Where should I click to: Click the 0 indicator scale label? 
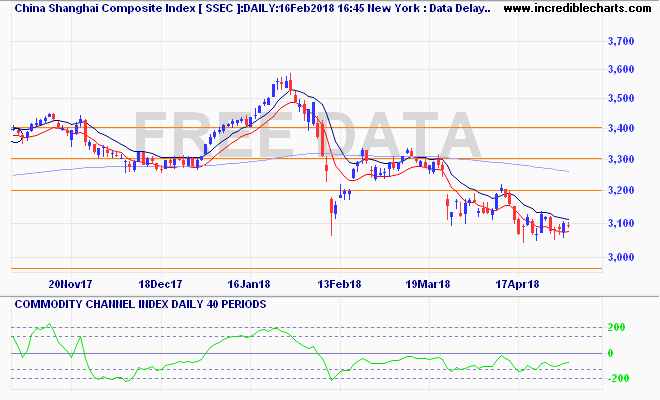click(611, 353)
